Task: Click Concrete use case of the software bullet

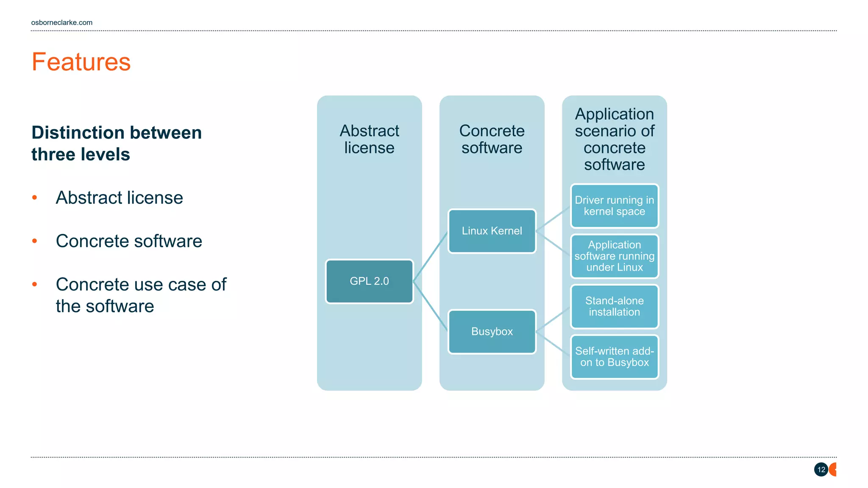Action: pyautogui.click(x=141, y=295)
